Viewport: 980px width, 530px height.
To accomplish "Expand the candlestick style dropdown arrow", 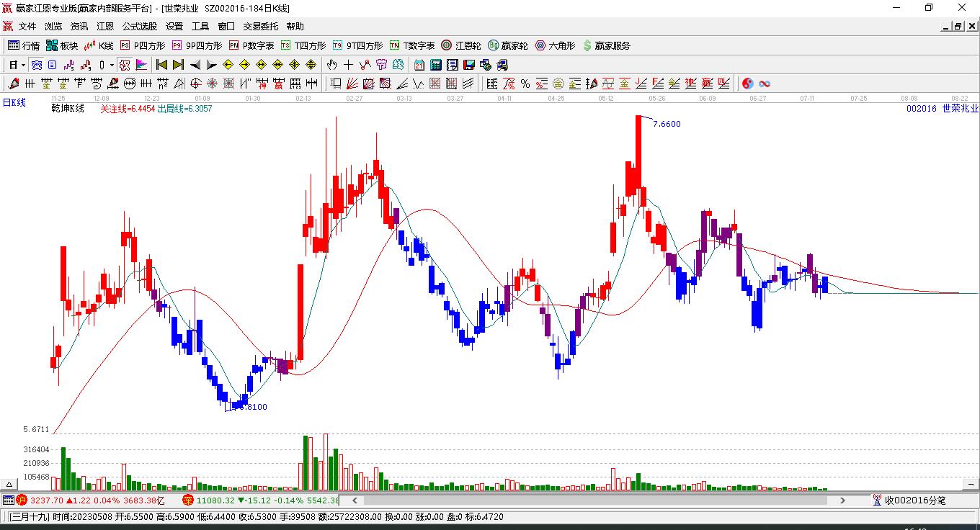I will coord(112,65).
